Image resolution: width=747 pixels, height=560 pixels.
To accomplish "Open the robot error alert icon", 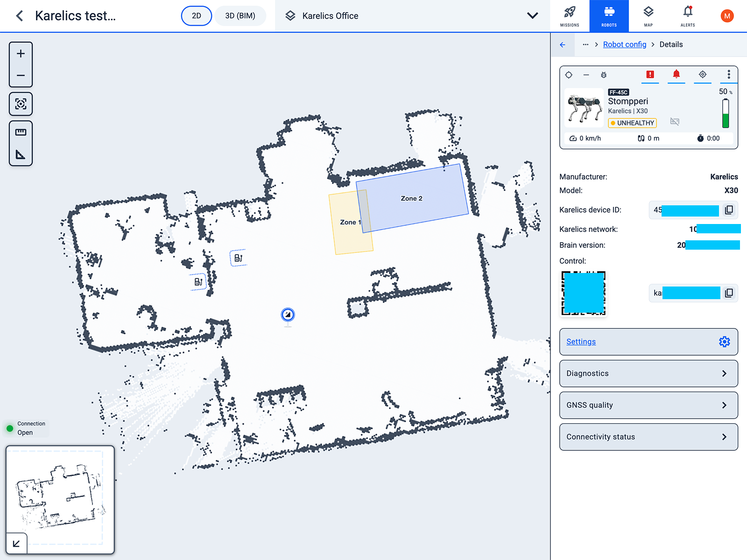I will (650, 75).
